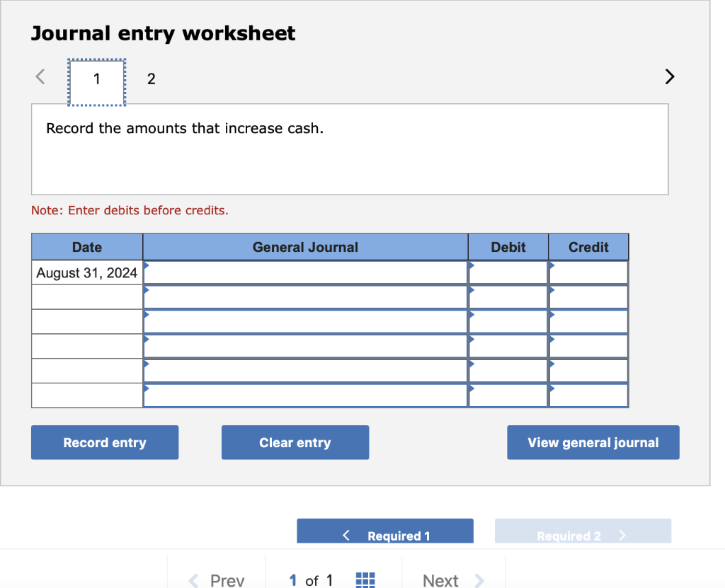Select tab 1 in the worksheet
The width and height of the screenshot is (725, 588).
click(96, 79)
